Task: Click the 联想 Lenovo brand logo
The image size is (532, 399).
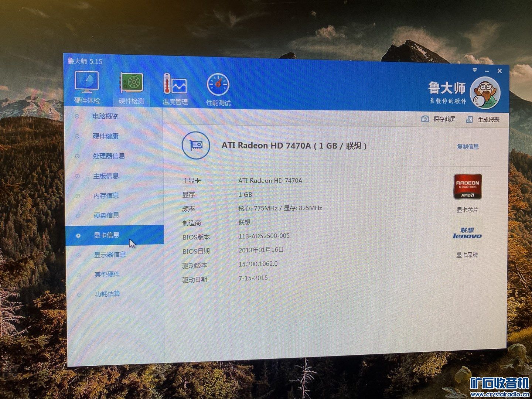Action: pos(467,233)
